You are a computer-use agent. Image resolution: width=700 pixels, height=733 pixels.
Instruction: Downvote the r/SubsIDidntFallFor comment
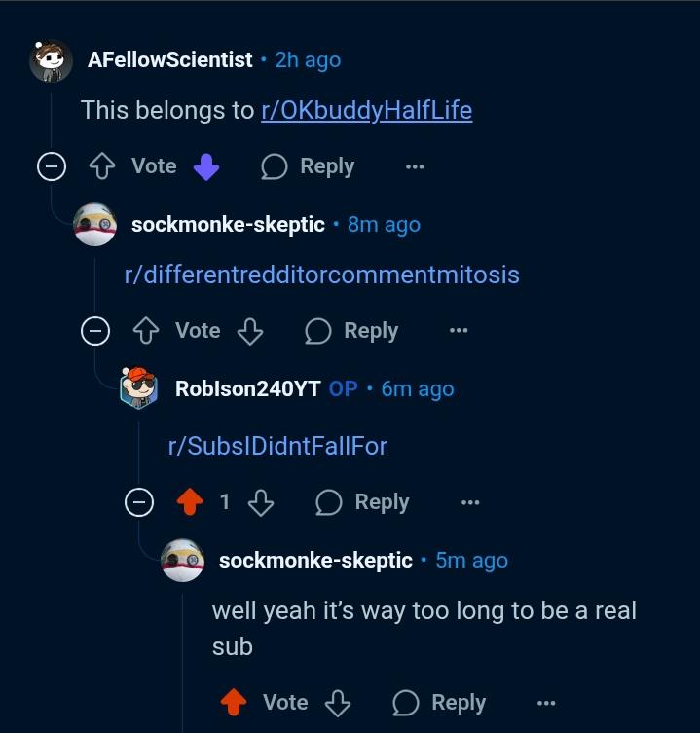[x=261, y=502]
